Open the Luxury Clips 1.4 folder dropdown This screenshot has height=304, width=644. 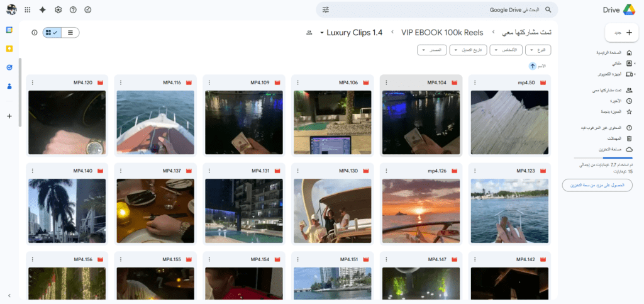click(351, 32)
